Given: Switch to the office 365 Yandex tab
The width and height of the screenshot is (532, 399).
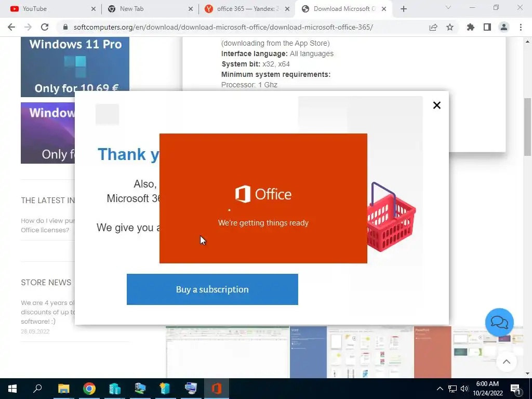Looking at the screenshot, I should click(x=247, y=9).
